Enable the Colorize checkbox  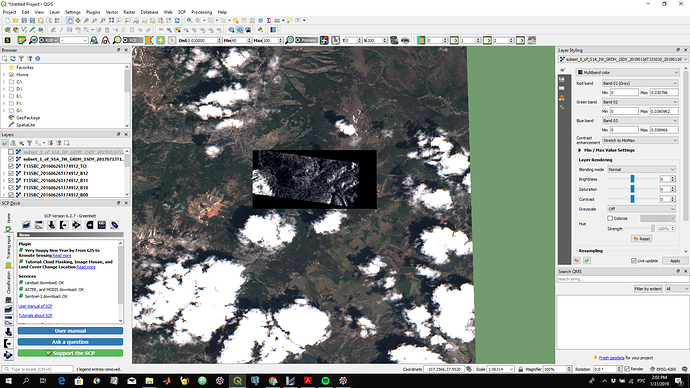pos(610,218)
